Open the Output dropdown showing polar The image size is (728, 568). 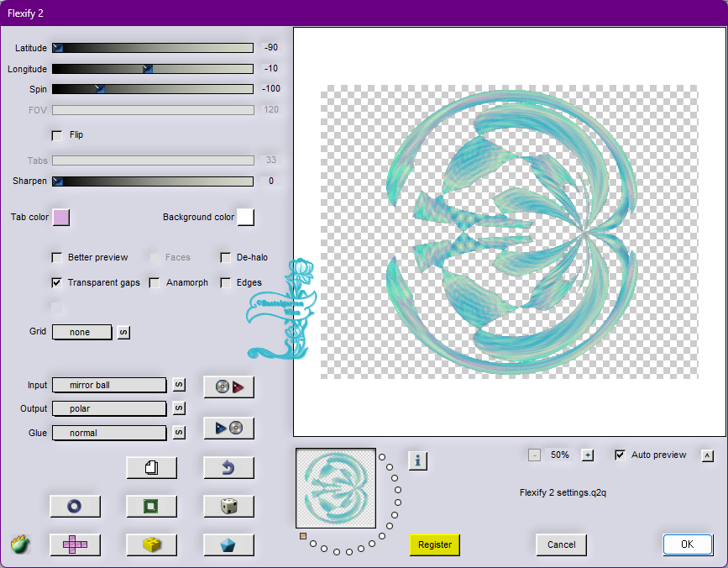[x=109, y=408]
